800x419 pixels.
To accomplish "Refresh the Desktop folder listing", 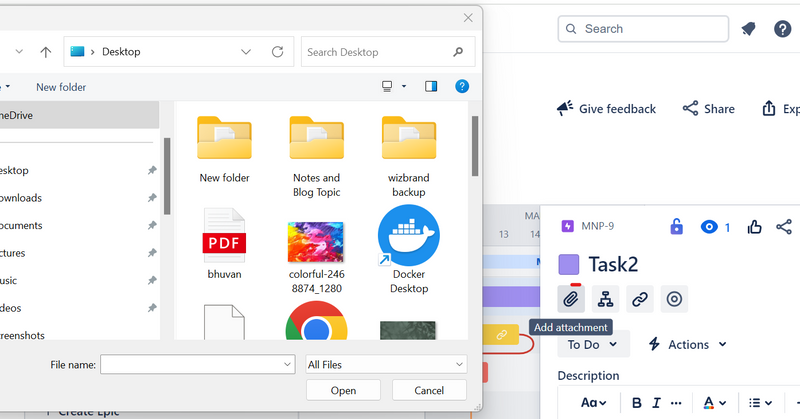I will 277,52.
